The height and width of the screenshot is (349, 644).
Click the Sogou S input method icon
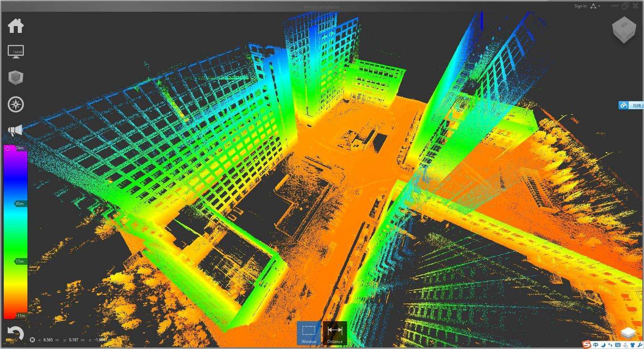(x=586, y=345)
